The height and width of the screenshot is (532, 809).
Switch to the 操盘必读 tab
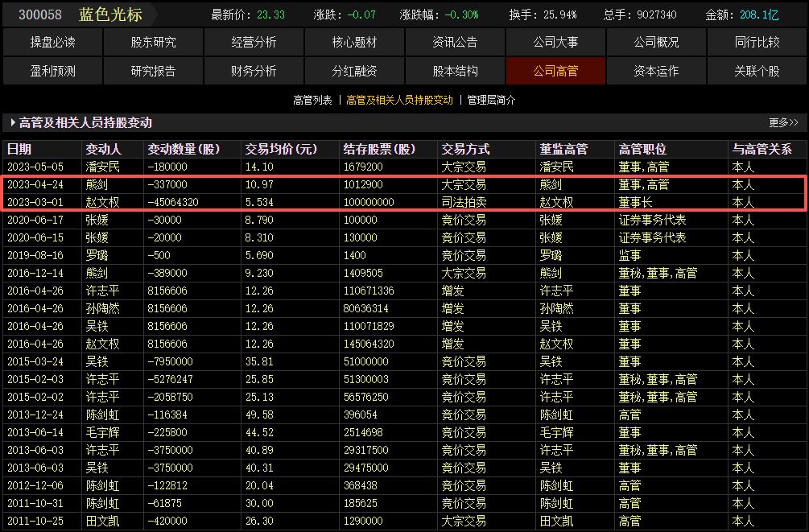pyautogui.click(x=52, y=41)
